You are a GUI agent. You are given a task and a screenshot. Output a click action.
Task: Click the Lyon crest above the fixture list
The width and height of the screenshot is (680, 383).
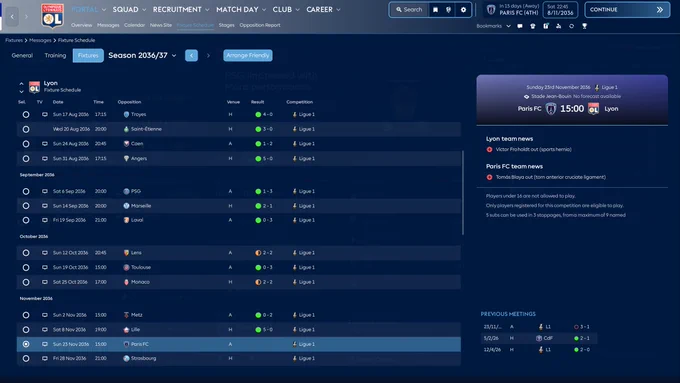pyautogui.click(x=34, y=87)
